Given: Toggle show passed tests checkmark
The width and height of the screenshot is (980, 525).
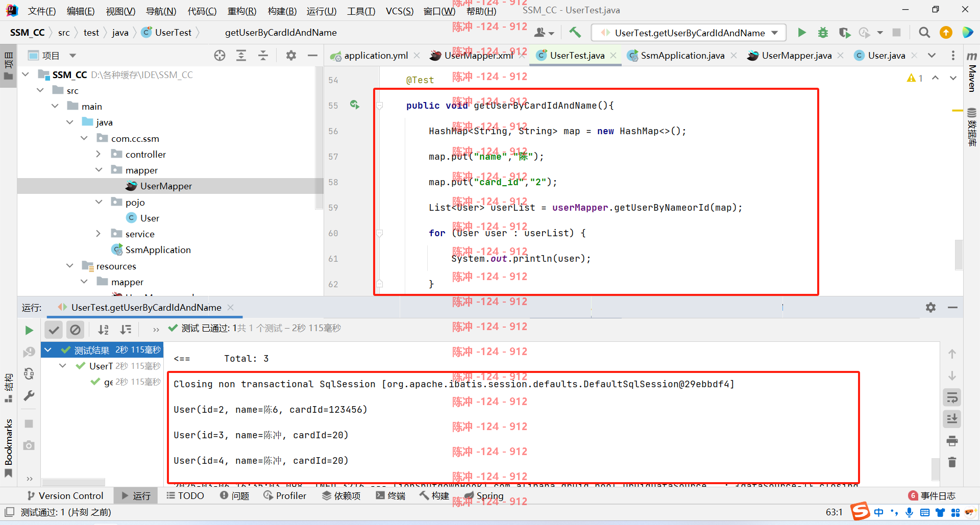Looking at the screenshot, I should point(54,330).
